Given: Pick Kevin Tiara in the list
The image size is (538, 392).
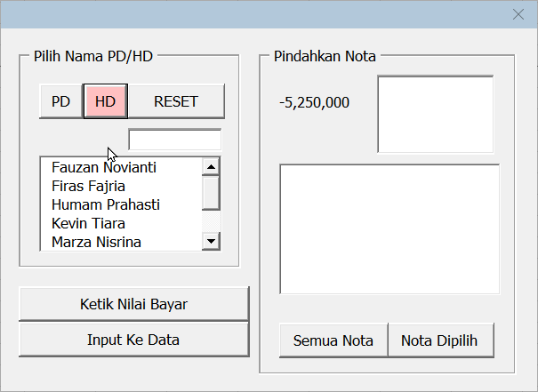Looking at the screenshot, I should pos(122,224).
